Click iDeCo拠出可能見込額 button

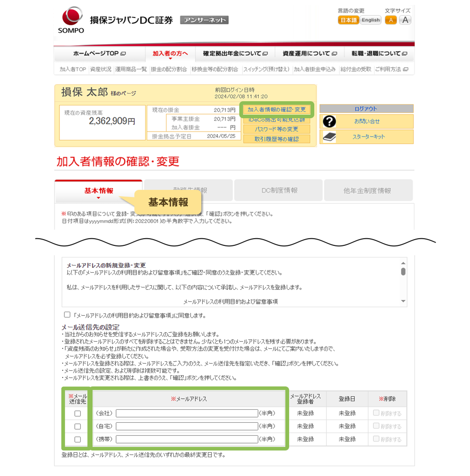coord(276,120)
